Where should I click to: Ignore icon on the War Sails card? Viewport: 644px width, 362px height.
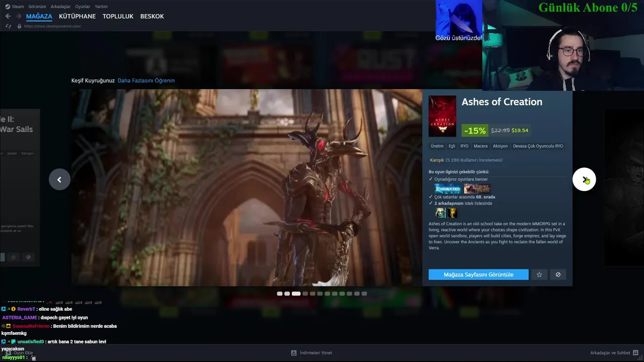[28, 257]
